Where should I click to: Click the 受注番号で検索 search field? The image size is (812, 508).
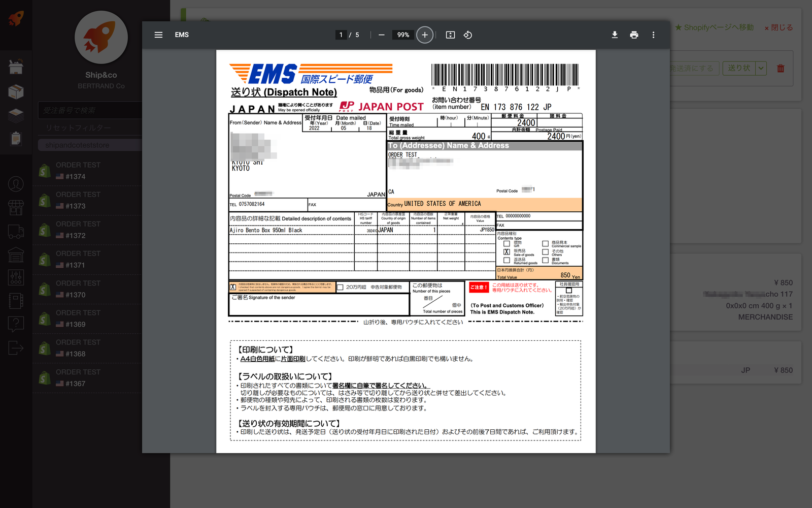tap(90, 110)
